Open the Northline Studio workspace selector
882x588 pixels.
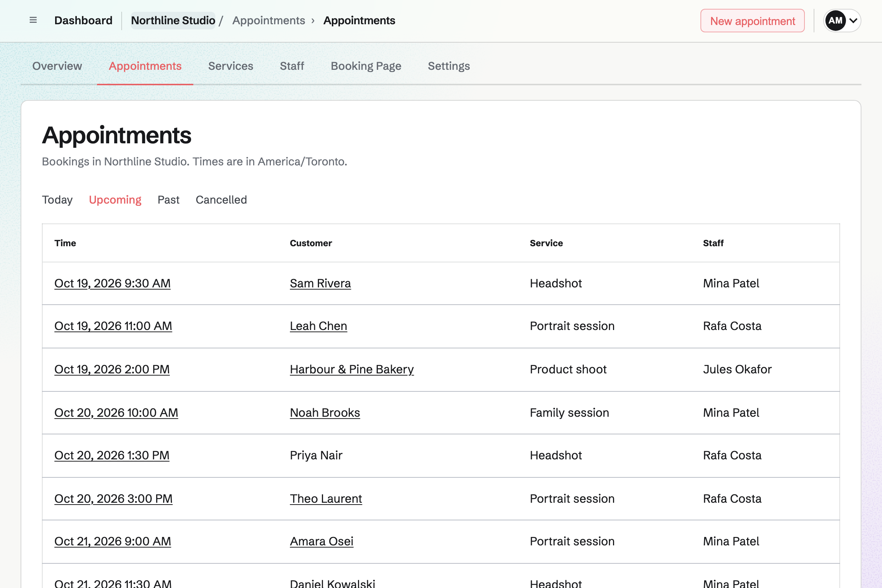pyautogui.click(x=173, y=20)
